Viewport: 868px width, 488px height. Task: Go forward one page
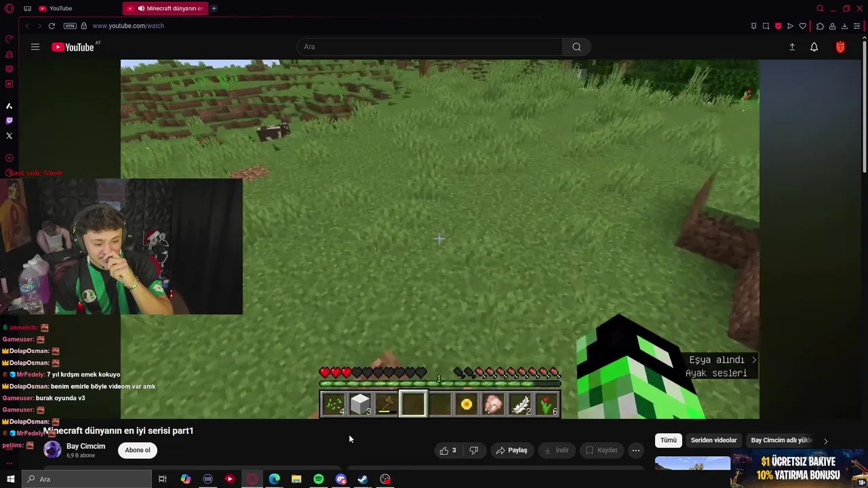click(39, 26)
